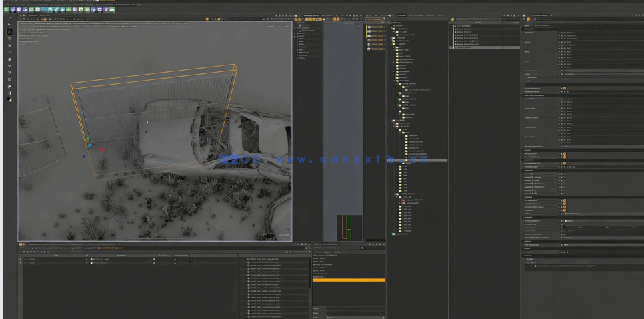Click the cyan center handle of the gizmo
Image resolution: width=644 pixels, height=319 pixels.
89,145
